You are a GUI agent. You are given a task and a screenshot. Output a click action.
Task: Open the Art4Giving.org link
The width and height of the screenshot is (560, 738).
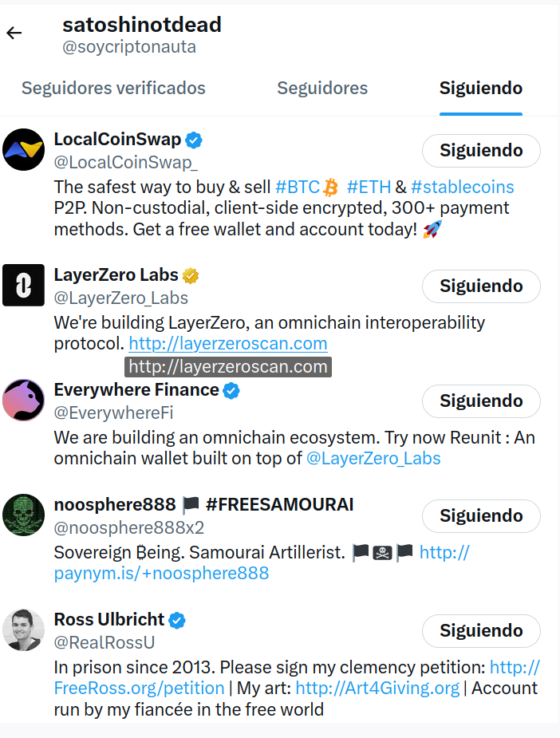(377, 689)
